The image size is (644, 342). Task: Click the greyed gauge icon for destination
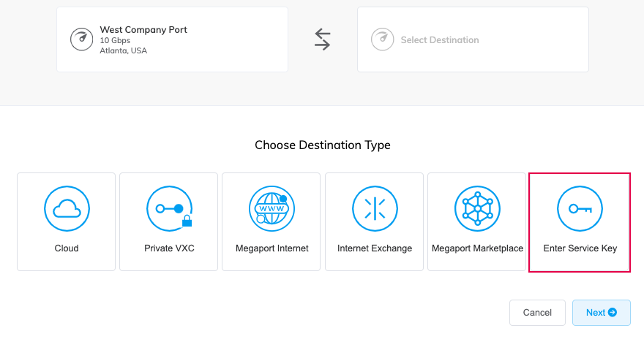coord(382,39)
